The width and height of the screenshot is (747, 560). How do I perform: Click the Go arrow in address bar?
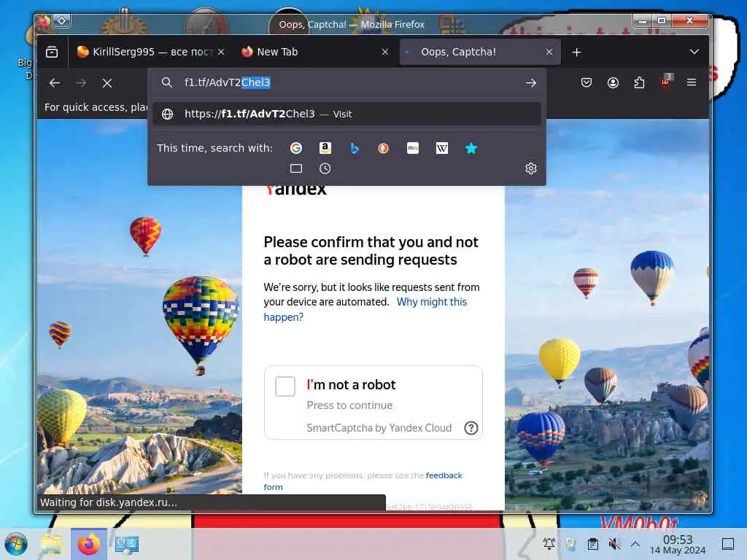531,83
